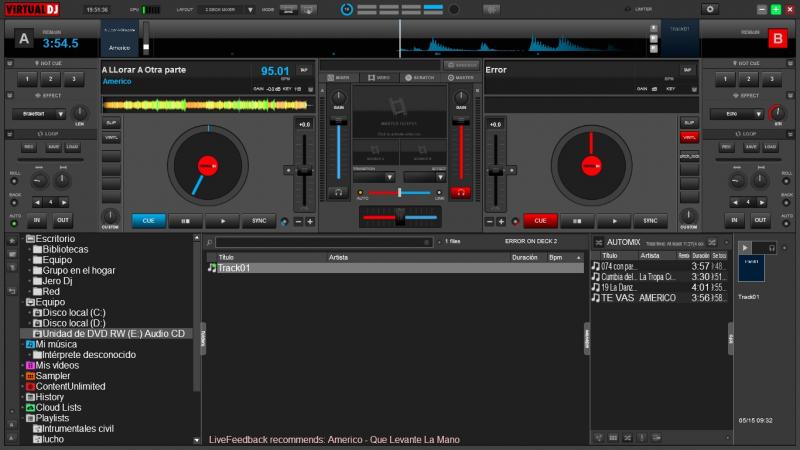This screenshot has height=450, width=800.
Task: Click the pitch minus button on Deck B
Action: (x=490, y=221)
